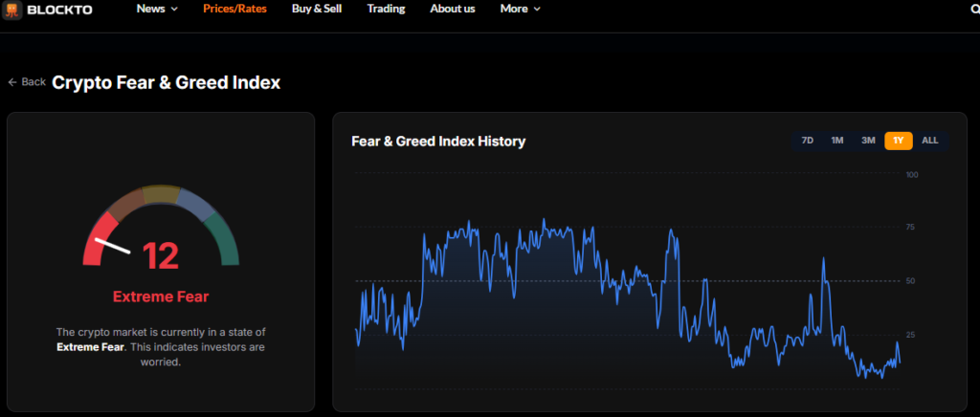Click the Blockto logo icon
980x417 pixels.
coord(12,9)
